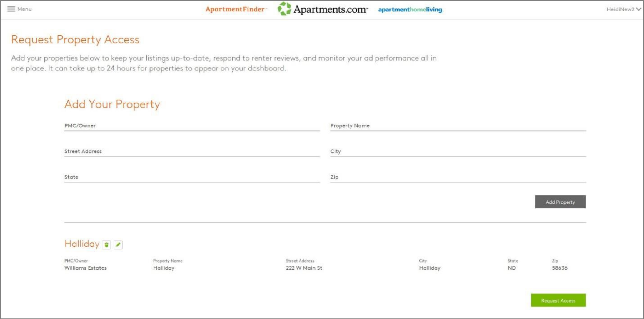Click the Halliday property heading
Image resolution: width=644 pixels, height=319 pixels.
pos(82,244)
